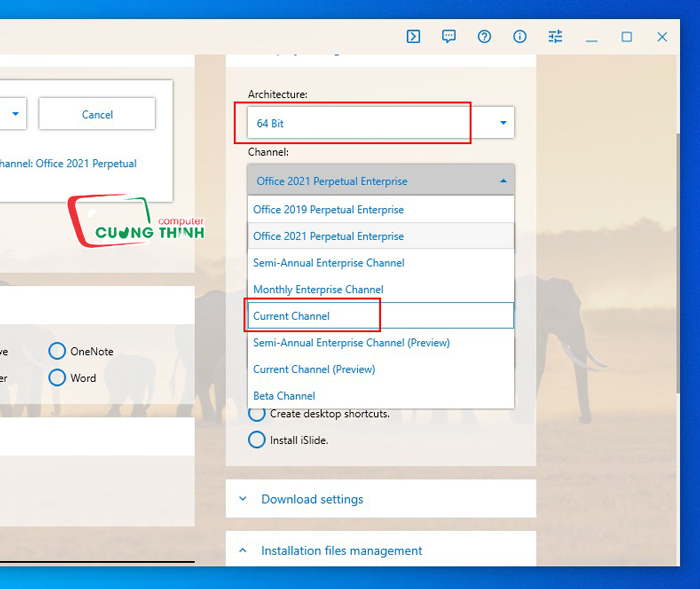The width and height of the screenshot is (700, 589).
Task: Open the command window icon
Action: (x=413, y=37)
